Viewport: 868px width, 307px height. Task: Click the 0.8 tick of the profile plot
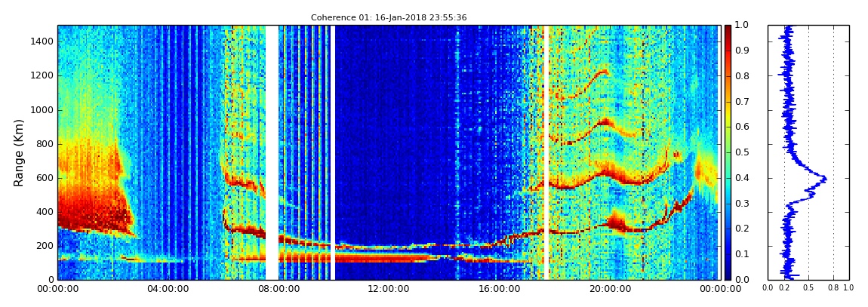[x=834, y=287]
